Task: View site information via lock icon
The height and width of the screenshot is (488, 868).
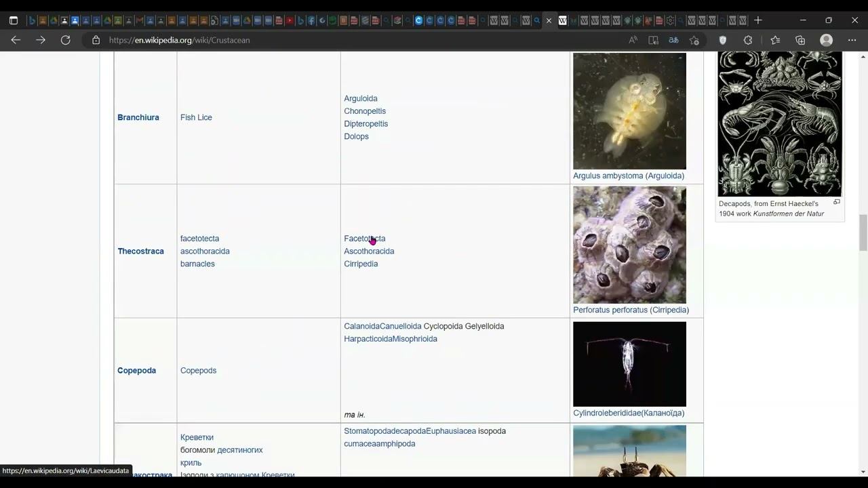Action: point(96,40)
